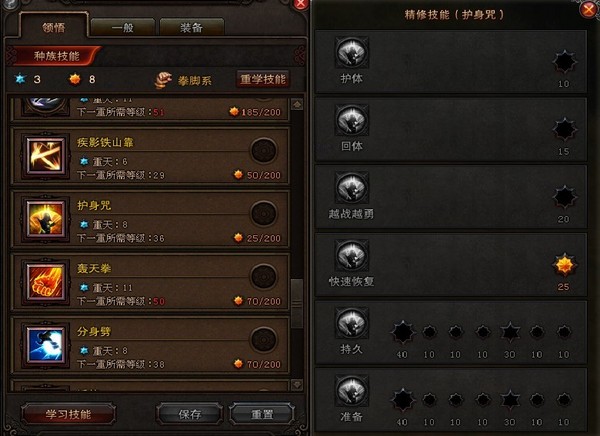Enable the first 持久 star slot costing 40
600x436 pixels.
pyautogui.click(x=403, y=332)
